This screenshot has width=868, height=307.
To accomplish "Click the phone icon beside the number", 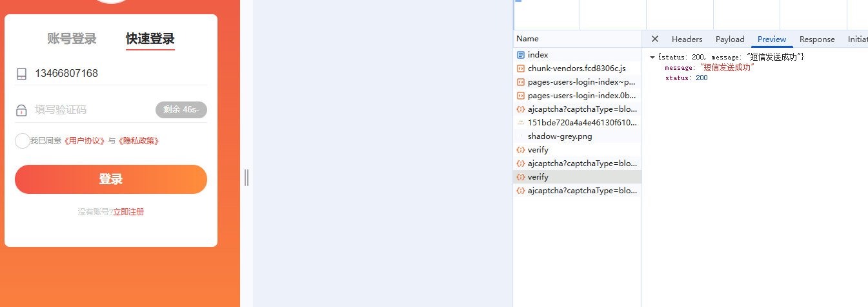I will [x=22, y=74].
